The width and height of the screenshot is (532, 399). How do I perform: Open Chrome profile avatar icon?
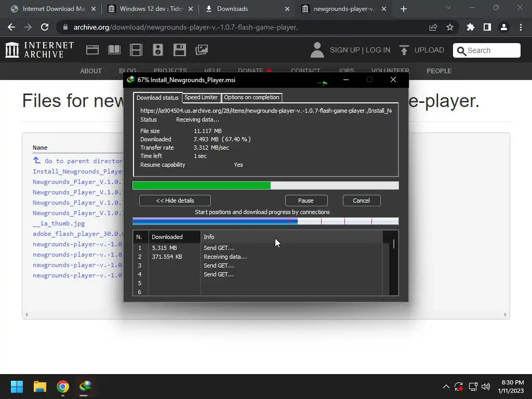(504, 27)
